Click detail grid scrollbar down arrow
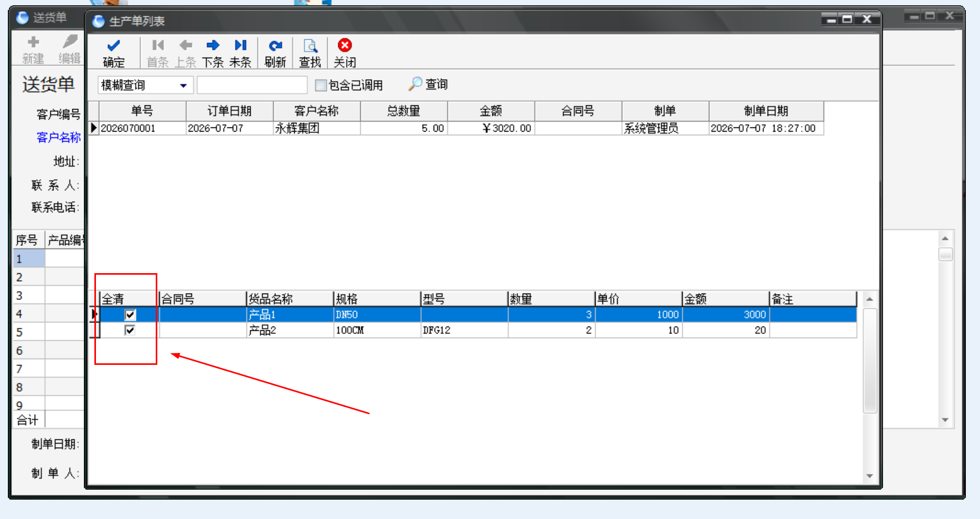The image size is (980, 519). tap(869, 476)
